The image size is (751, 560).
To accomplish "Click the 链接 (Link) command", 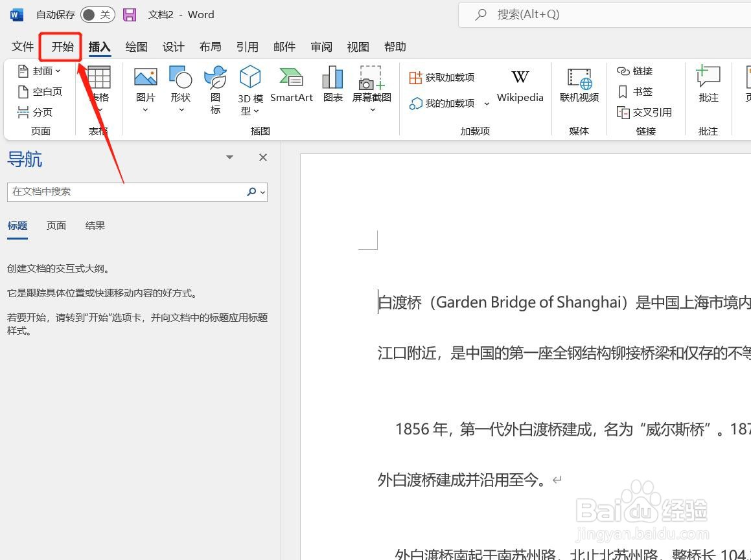I will coord(634,71).
